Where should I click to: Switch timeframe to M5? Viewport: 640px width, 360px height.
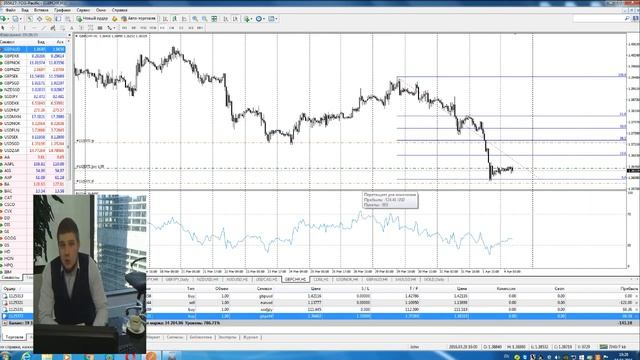(134, 28)
